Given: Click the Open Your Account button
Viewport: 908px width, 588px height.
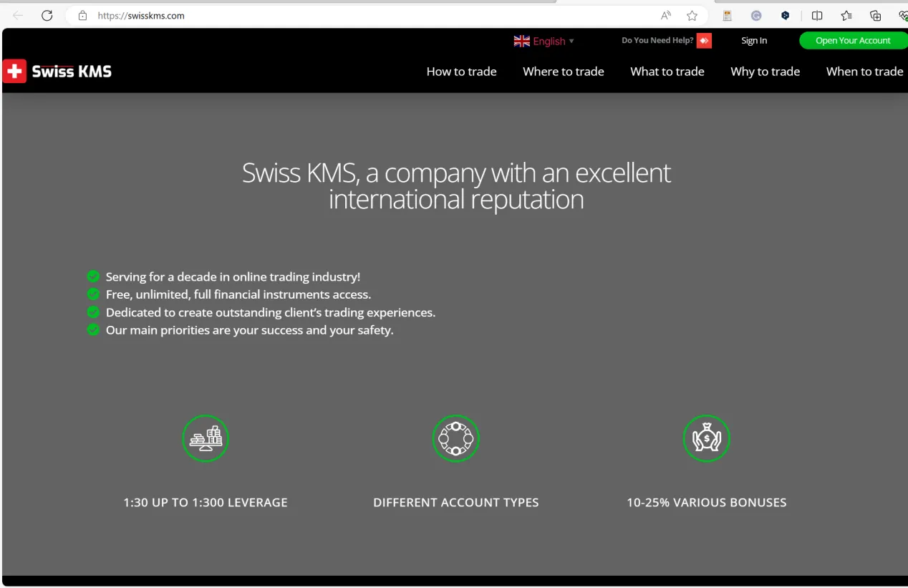Looking at the screenshot, I should pos(853,41).
